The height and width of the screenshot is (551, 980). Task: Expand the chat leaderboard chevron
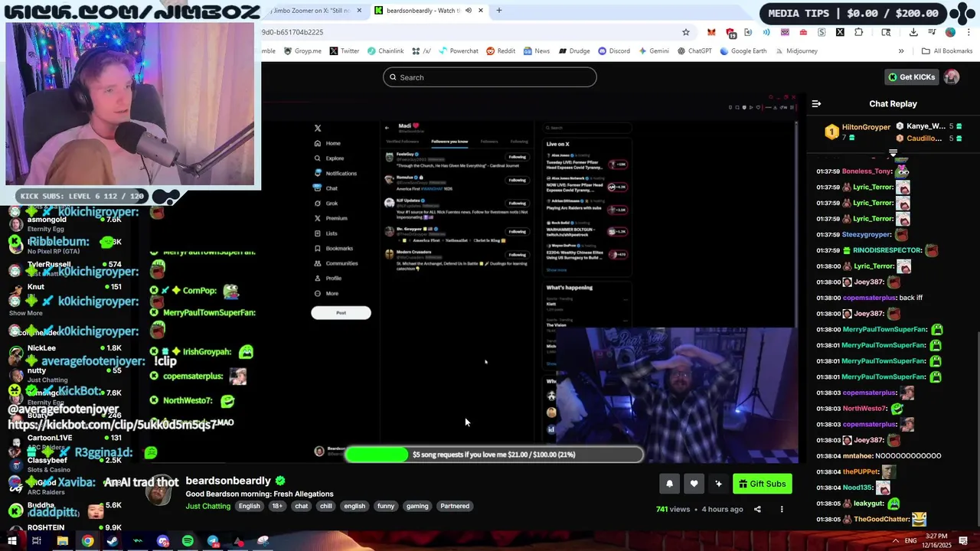pyautogui.click(x=893, y=153)
